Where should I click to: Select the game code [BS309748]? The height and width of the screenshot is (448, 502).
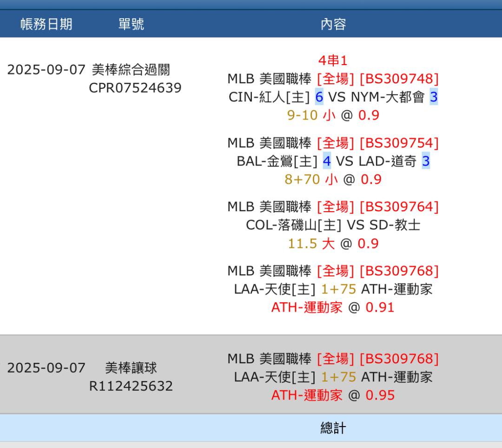click(x=399, y=79)
